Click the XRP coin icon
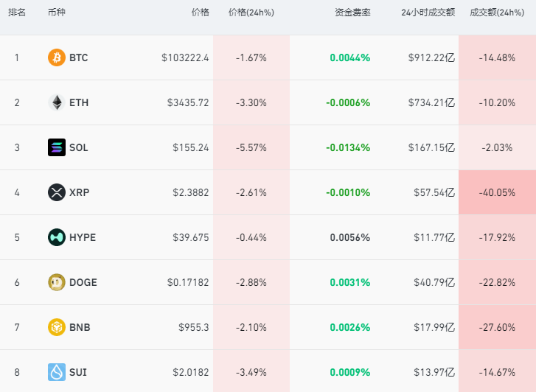This screenshot has width=536, height=392. coord(57,192)
